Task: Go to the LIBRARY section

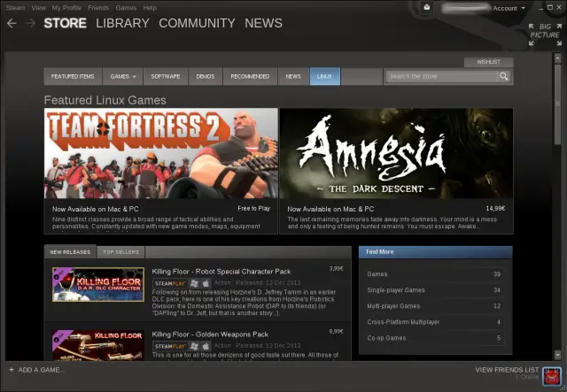Action: 122,23
